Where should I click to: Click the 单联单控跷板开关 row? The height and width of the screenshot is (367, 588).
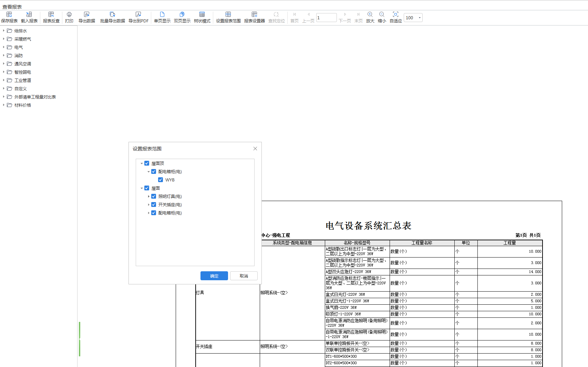[x=434, y=343]
